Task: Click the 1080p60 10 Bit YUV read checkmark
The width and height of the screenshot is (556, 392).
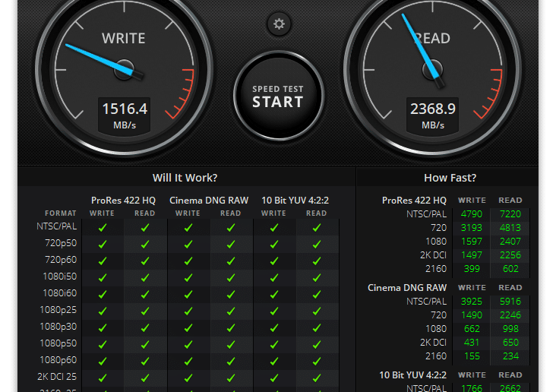Action: 317,361
